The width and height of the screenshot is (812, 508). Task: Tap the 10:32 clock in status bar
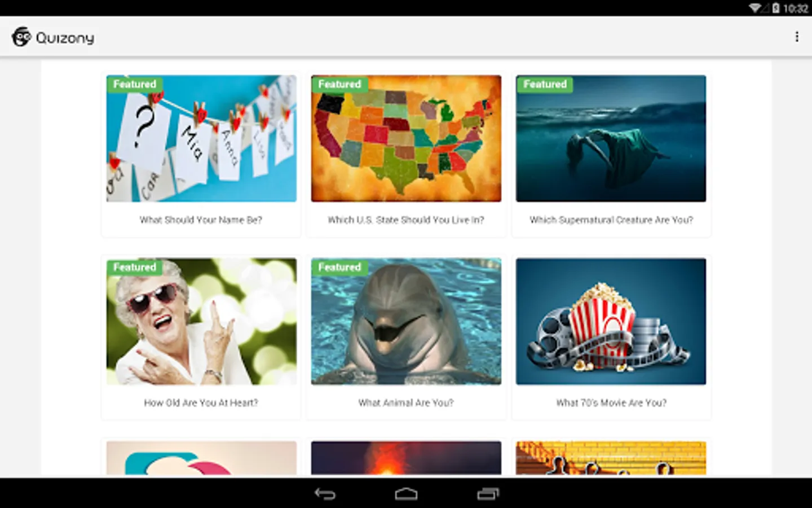point(796,8)
